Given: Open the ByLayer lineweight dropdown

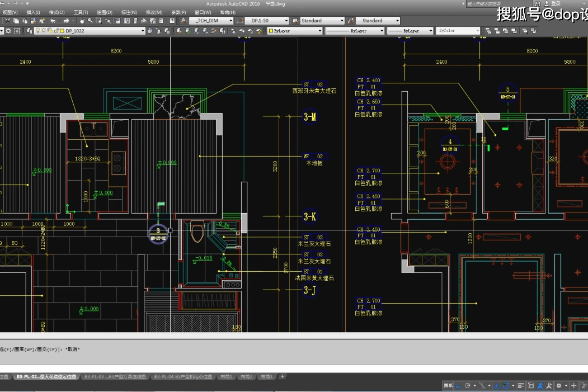Looking at the screenshot, I should (x=410, y=31).
